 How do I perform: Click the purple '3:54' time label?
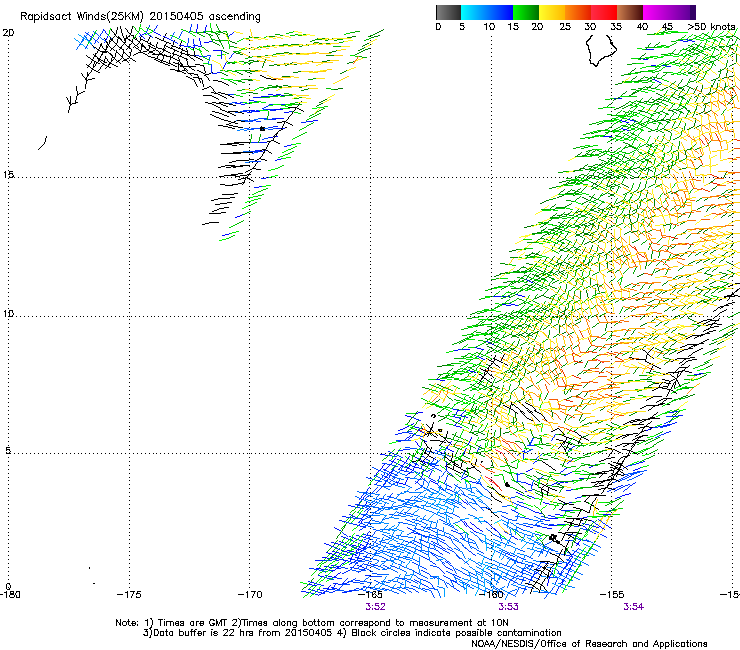[633, 607]
